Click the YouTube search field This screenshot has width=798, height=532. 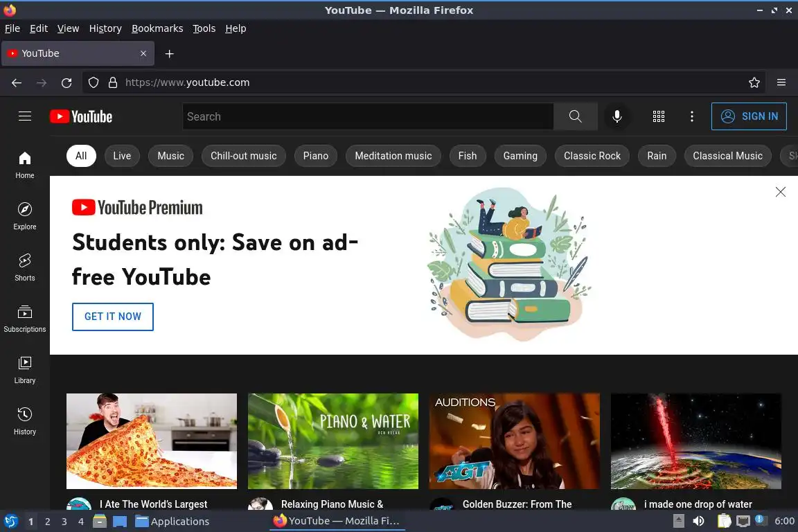point(368,116)
